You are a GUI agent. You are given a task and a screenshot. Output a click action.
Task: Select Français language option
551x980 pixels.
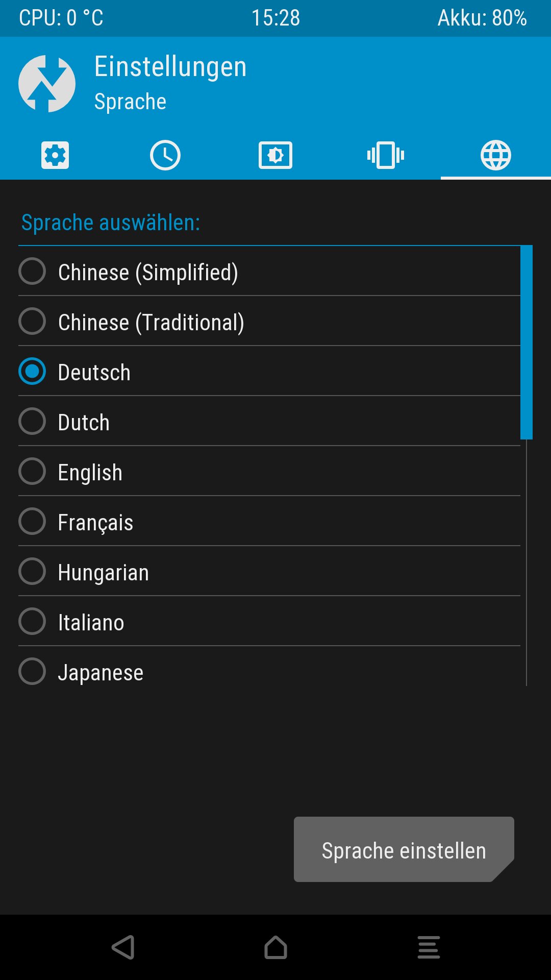point(32,521)
